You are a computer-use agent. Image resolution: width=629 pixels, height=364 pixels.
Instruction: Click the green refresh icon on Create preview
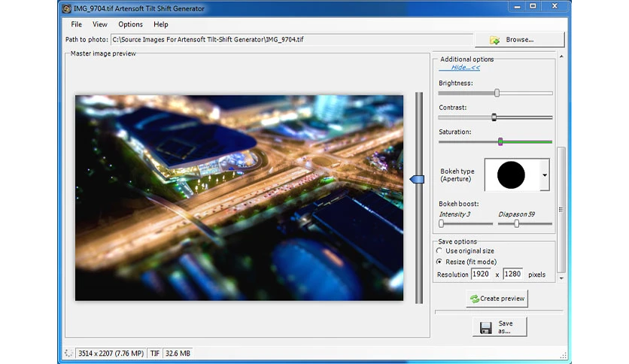click(475, 299)
